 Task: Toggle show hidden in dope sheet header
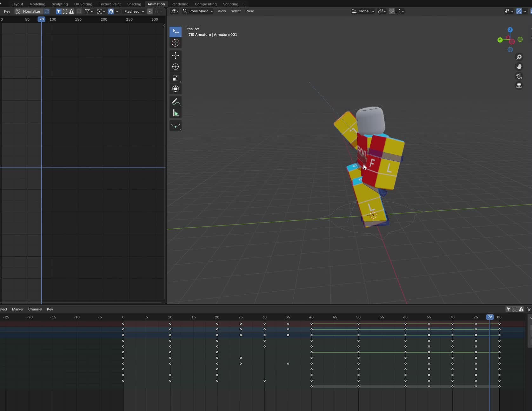point(515,309)
